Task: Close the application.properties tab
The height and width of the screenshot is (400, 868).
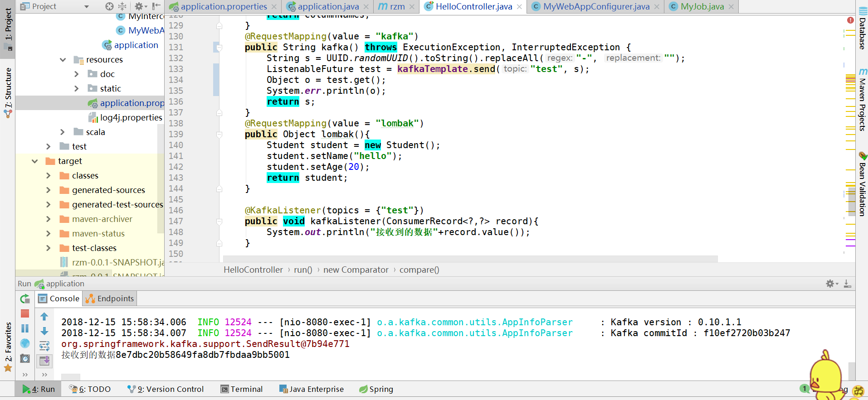Action: (274, 7)
